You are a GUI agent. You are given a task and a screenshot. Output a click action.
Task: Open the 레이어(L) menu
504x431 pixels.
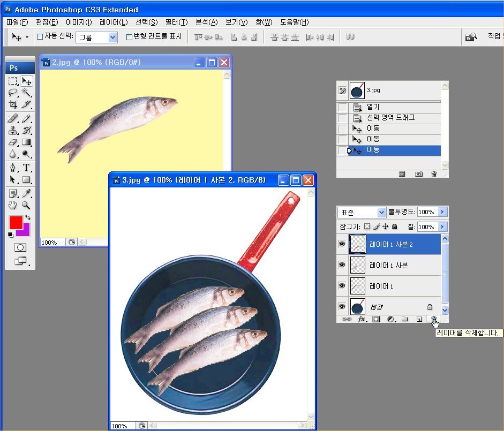coord(114,22)
